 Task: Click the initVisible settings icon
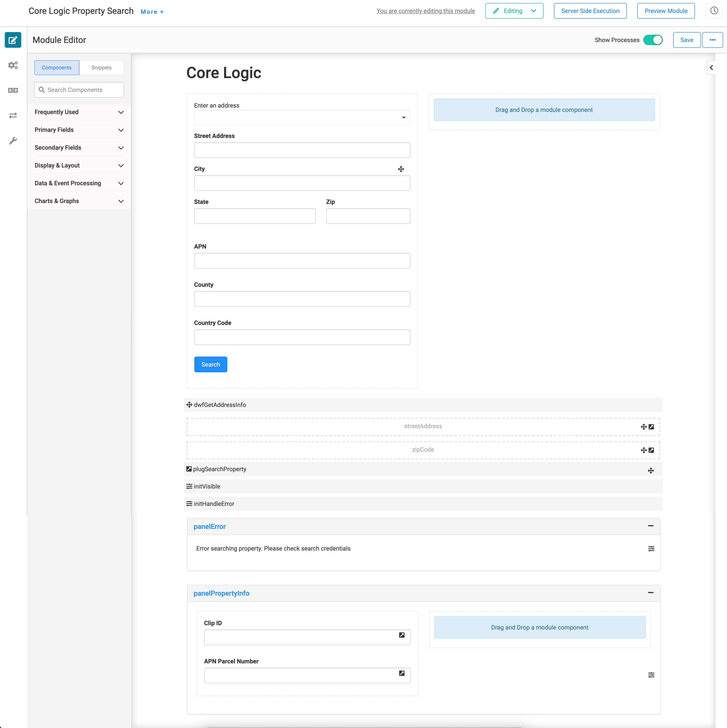tap(189, 487)
